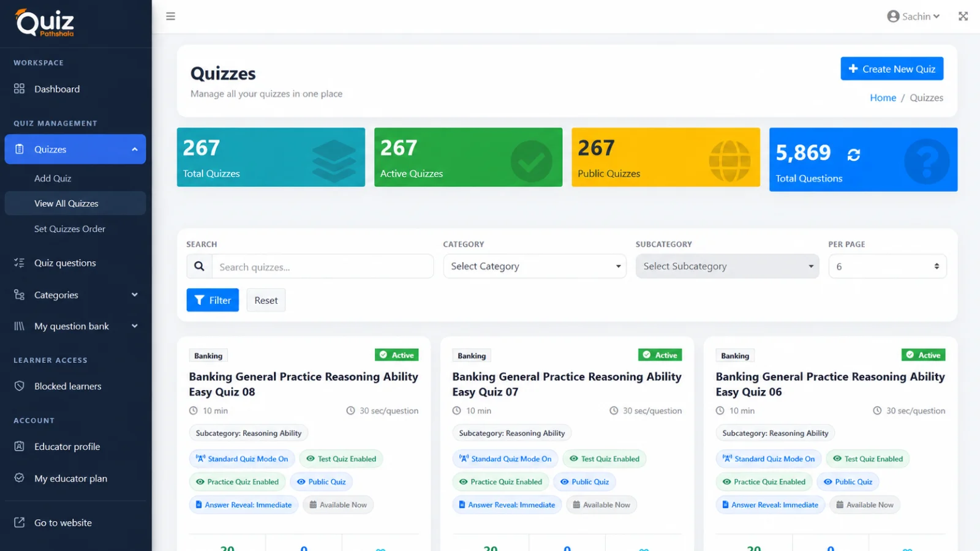Click the search magnifier icon

[x=199, y=266]
